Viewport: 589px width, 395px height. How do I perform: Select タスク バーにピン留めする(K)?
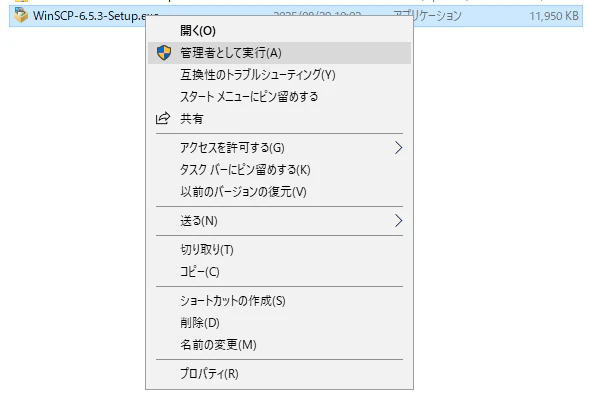tap(279, 170)
